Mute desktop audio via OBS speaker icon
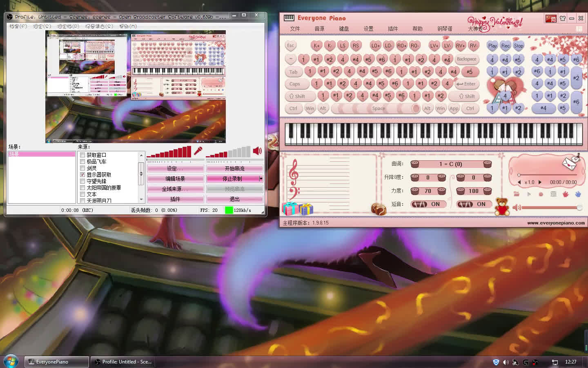This screenshot has width=588, height=368. coord(257,151)
